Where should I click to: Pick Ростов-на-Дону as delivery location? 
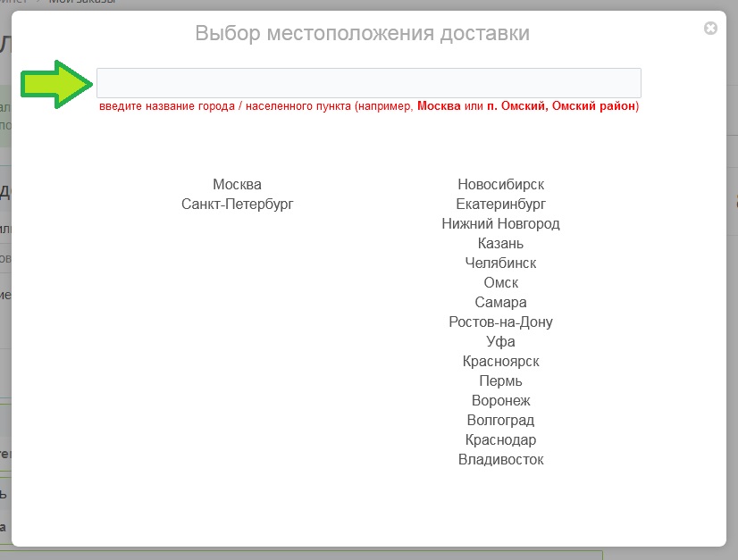500,322
